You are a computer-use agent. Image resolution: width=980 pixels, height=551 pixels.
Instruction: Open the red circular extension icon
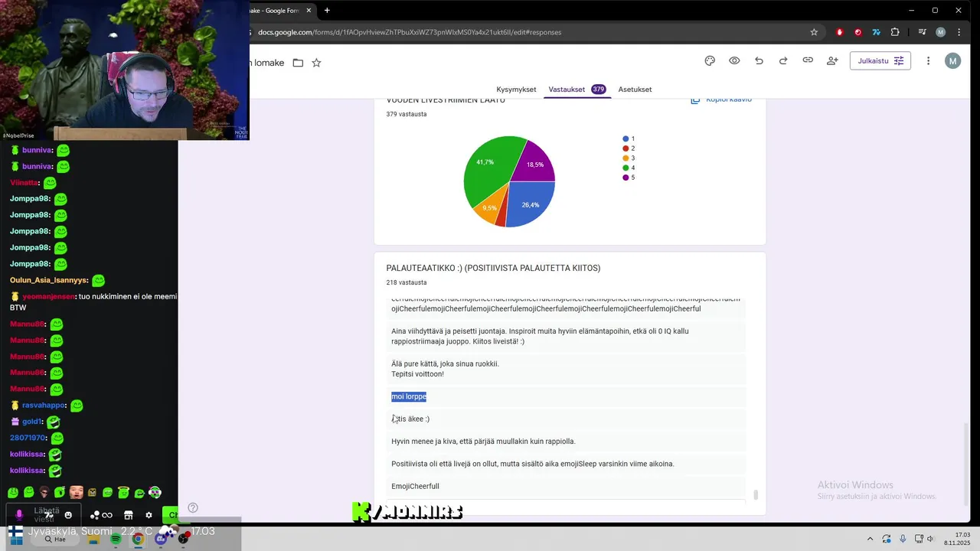point(857,32)
